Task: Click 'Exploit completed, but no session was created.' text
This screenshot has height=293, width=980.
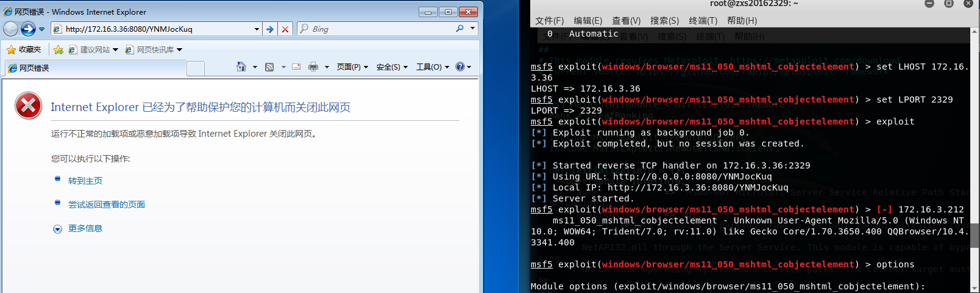Action: pos(678,143)
